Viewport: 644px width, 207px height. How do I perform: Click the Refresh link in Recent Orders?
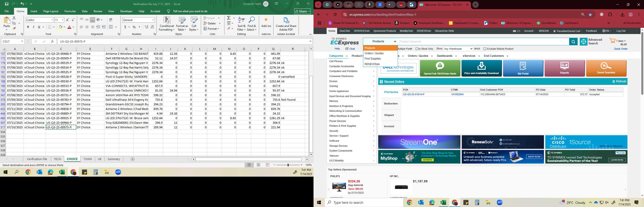[619, 81]
